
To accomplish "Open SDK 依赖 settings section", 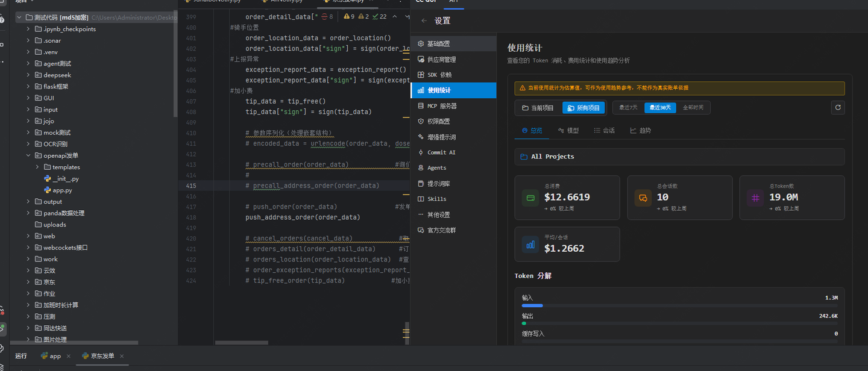I will pos(453,75).
